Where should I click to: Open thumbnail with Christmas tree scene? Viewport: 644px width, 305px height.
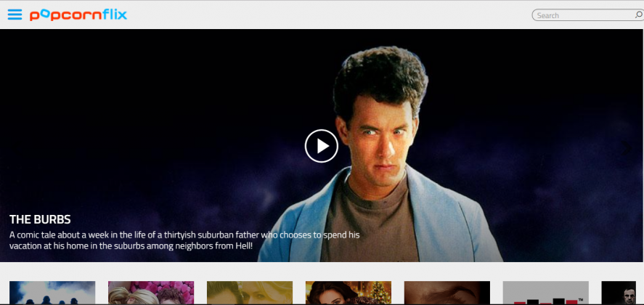[x=349, y=293]
